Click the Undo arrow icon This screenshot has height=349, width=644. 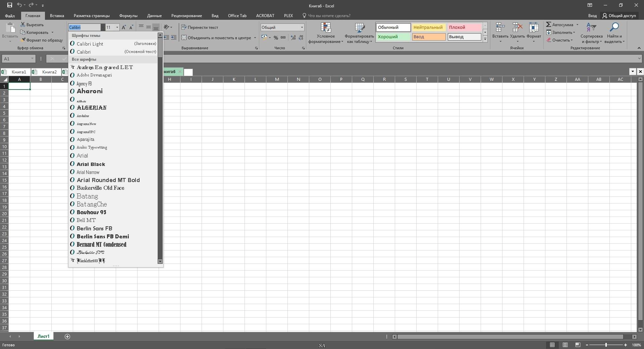(x=19, y=5)
